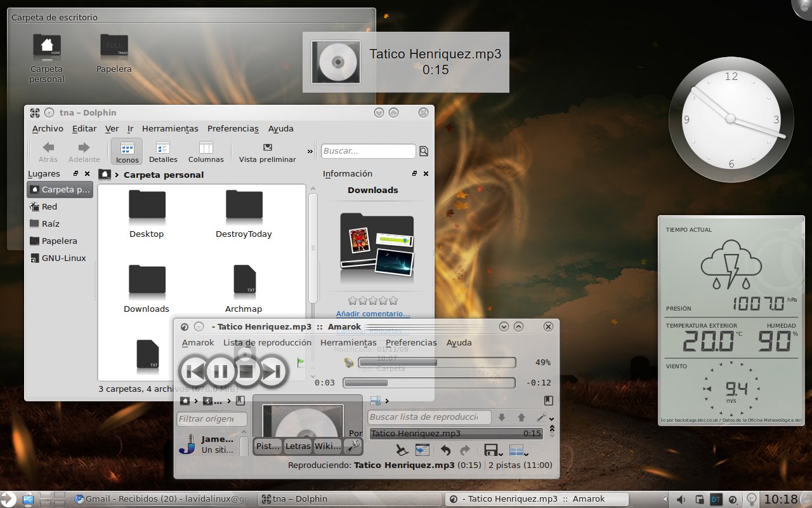Image resolution: width=812 pixels, height=508 pixels.
Task: Open Lista de reproducción menu in Amarok
Action: pyautogui.click(x=267, y=342)
